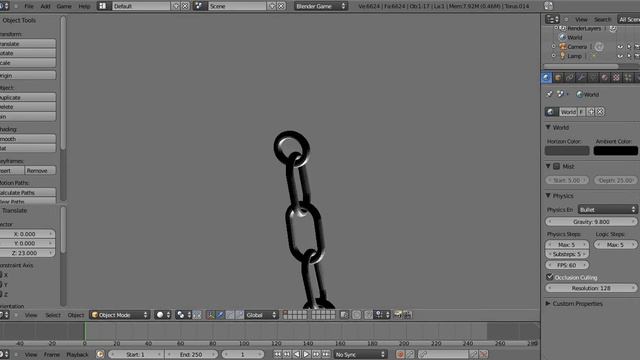640x360 pixels.
Task: Add a new world with plus icon
Action: (x=591, y=112)
